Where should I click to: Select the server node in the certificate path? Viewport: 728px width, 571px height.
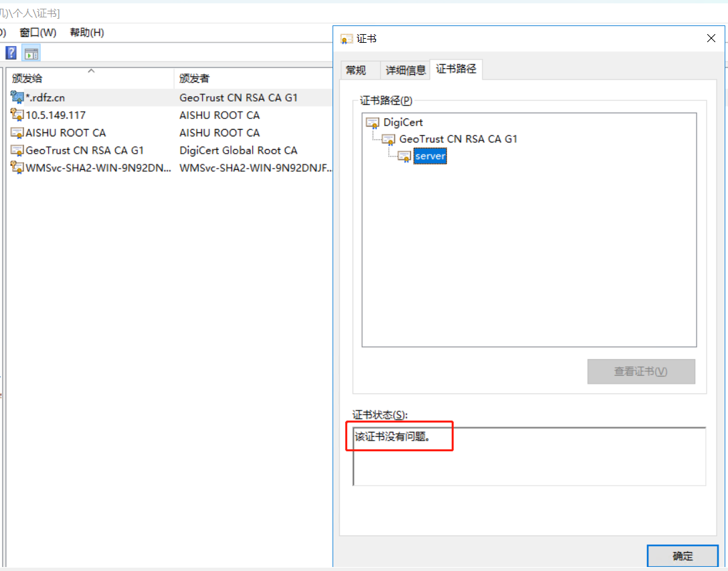coord(430,156)
